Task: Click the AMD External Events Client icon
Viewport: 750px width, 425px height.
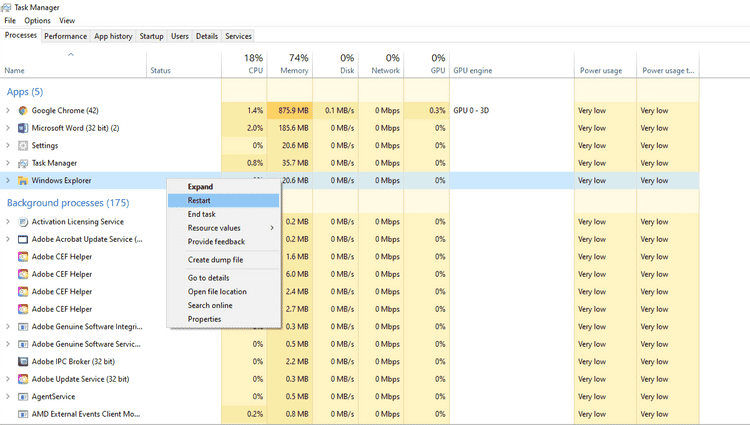Action: pos(23,414)
